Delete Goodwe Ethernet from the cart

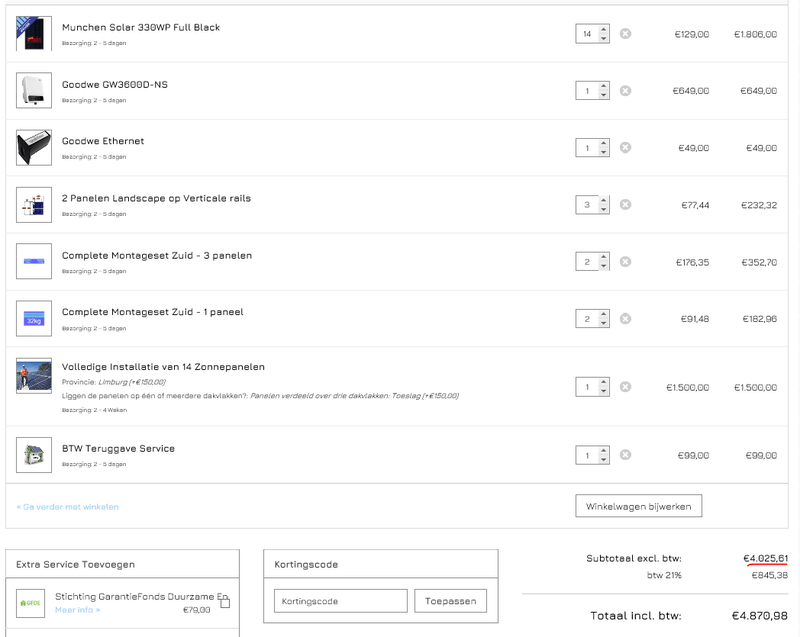625,148
